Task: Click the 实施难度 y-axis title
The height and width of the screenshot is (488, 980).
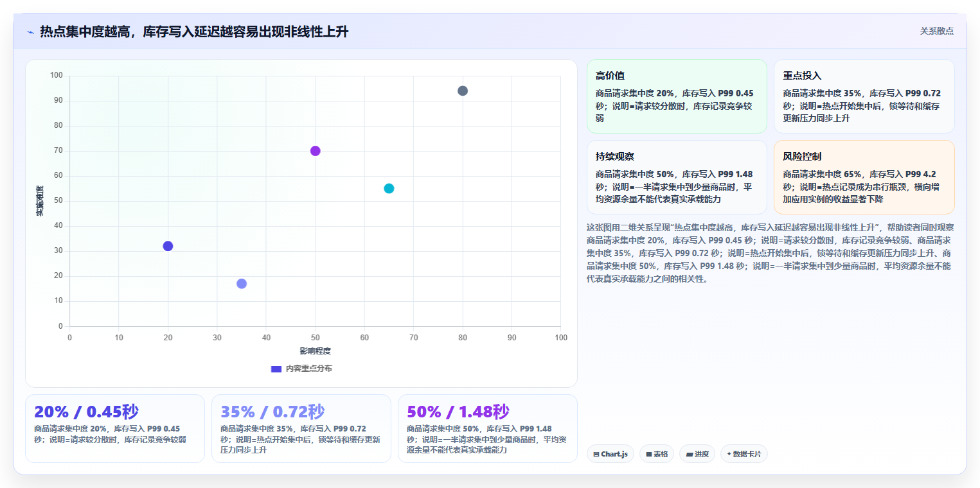Action: tap(40, 201)
